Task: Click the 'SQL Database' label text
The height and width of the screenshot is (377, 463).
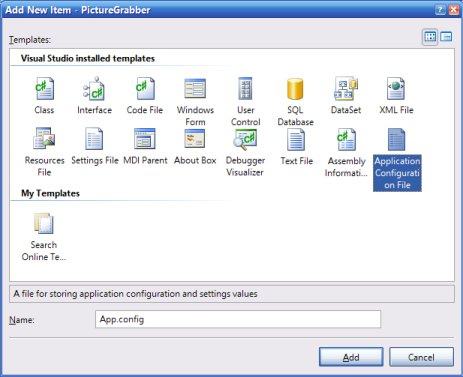Action: click(x=295, y=116)
